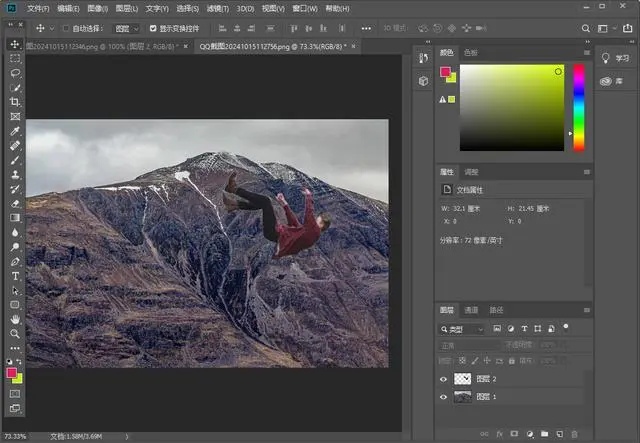Click the fx layer style icon
The image size is (640, 443).
[x=498, y=434]
